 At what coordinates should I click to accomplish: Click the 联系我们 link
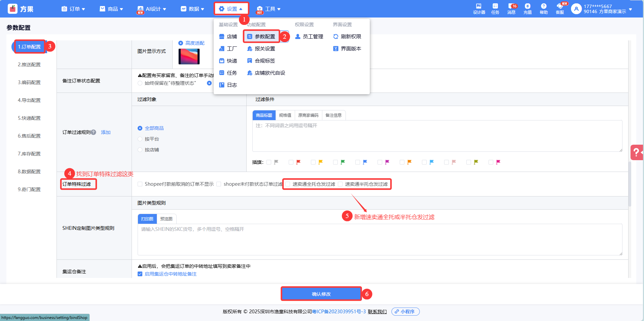377,312
